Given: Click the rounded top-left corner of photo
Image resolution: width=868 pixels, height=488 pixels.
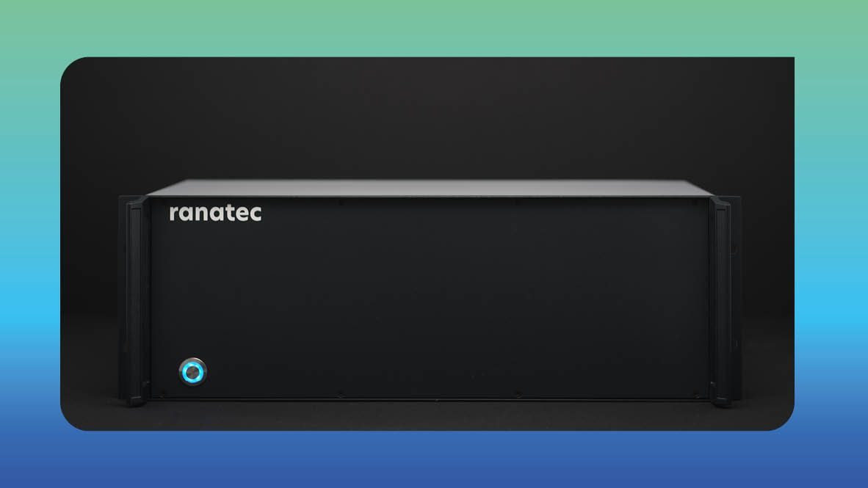Looking at the screenshot, I should point(72,68).
